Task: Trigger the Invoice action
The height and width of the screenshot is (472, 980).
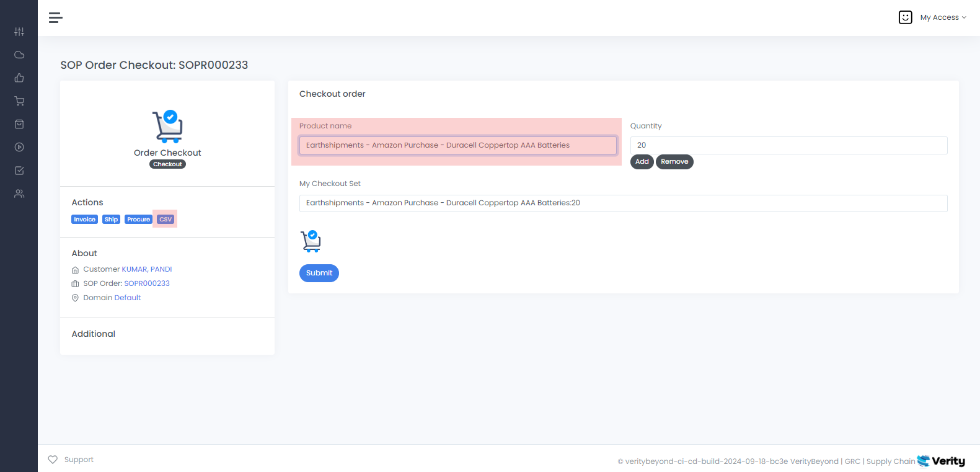Action: click(84, 219)
